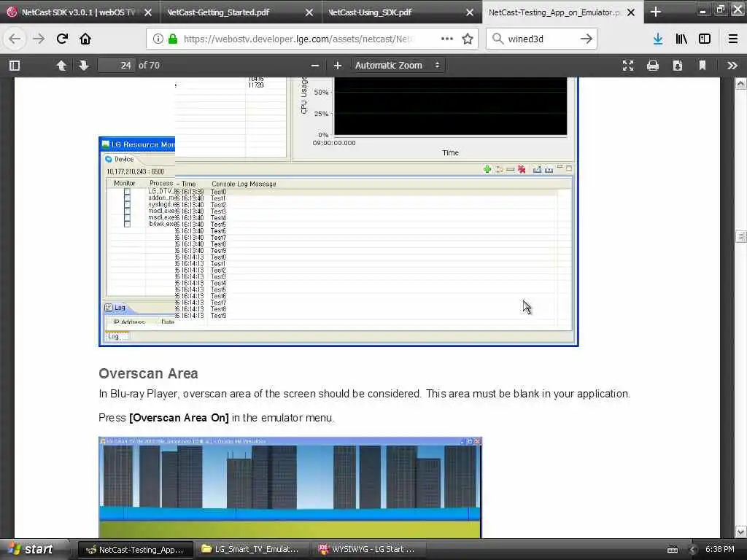Viewport: 747px width, 560px height.
Task: Click the Overscan Area On bold text
Action: pos(179,418)
